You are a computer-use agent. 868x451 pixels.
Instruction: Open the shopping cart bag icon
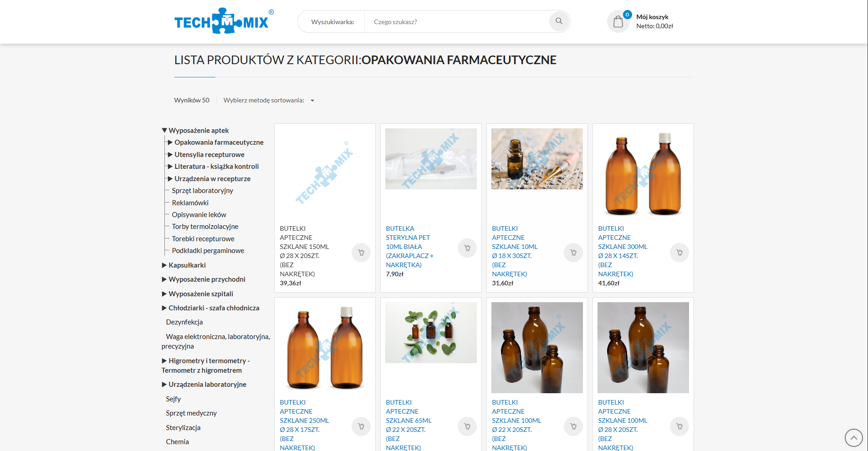point(618,21)
